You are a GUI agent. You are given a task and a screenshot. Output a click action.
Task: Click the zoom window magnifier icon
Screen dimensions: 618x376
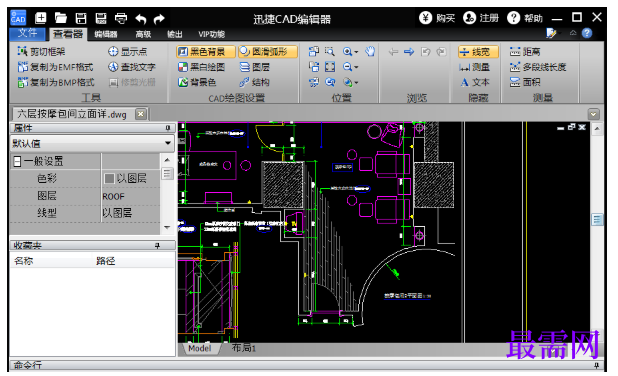[x=329, y=52]
